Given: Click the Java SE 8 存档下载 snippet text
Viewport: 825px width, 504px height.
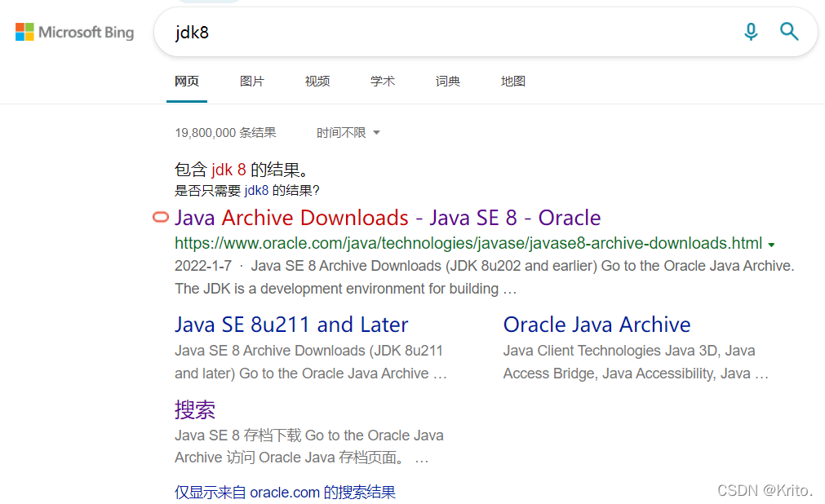Looking at the screenshot, I should pos(309,447).
